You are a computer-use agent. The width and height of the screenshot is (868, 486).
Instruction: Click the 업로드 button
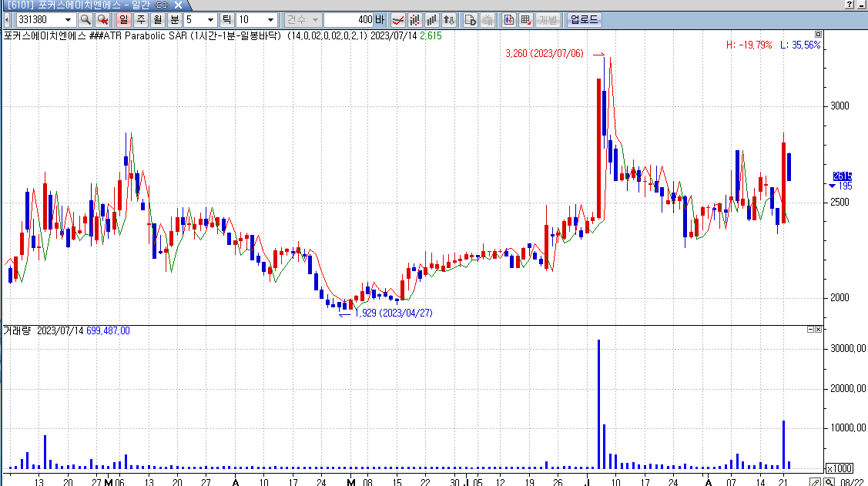584,19
